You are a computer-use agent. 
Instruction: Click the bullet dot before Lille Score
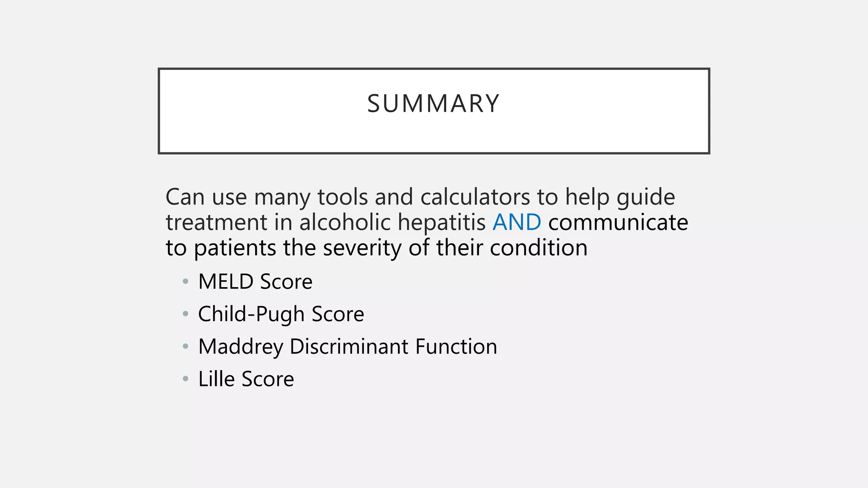tap(185, 379)
